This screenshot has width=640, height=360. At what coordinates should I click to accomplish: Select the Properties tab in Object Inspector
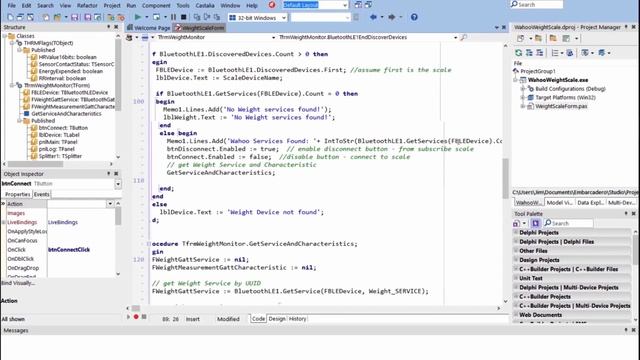tap(18, 194)
